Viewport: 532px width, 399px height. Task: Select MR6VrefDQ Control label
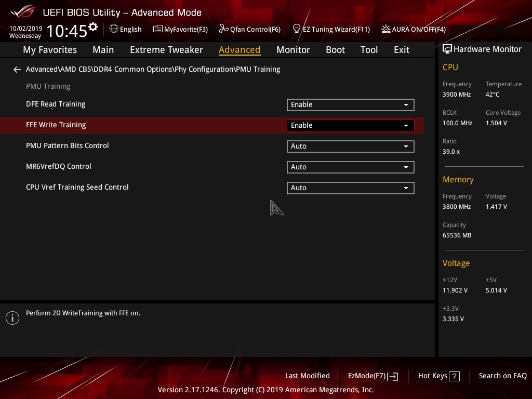tap(58, 167)
